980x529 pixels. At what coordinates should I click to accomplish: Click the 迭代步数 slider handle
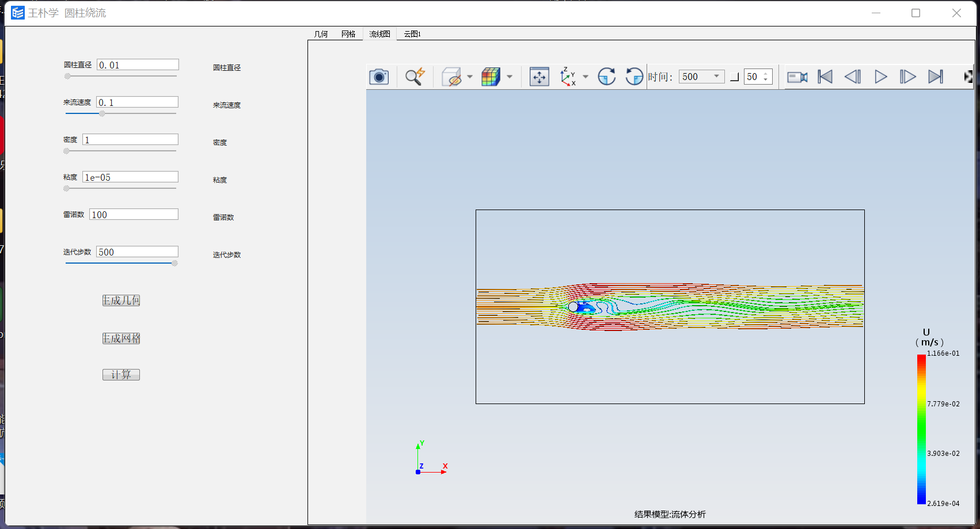point(174,263)
